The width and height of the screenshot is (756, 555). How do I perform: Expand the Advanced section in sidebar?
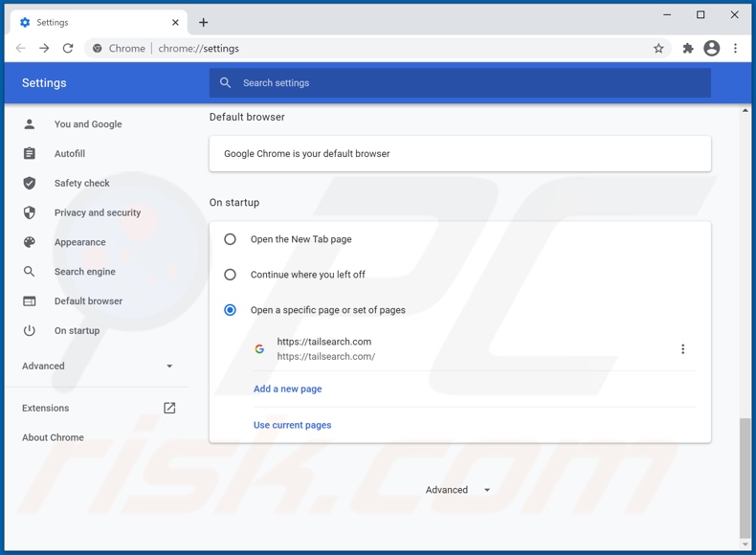point(97,366)
